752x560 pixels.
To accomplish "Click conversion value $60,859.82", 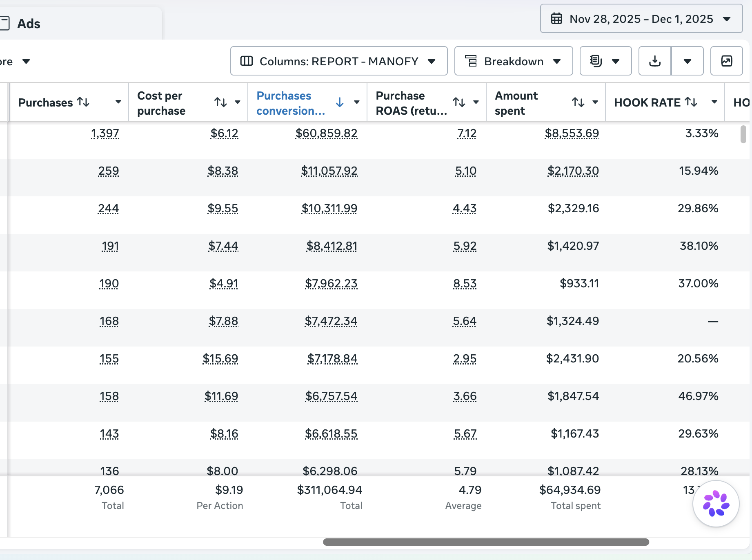I will pos(327,133).
